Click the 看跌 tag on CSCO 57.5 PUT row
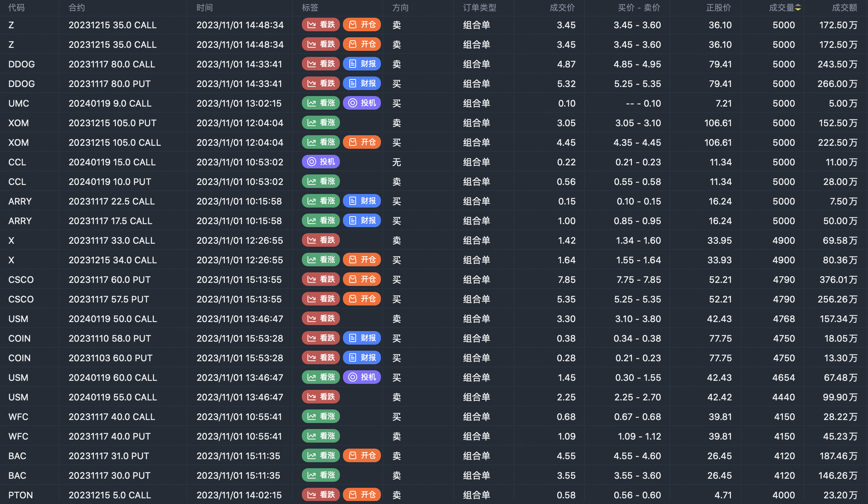 tap(321, 299)
